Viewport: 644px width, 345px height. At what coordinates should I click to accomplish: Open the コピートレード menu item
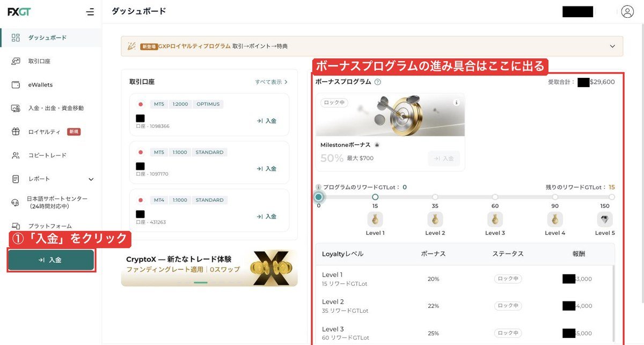tap(50, 155)
